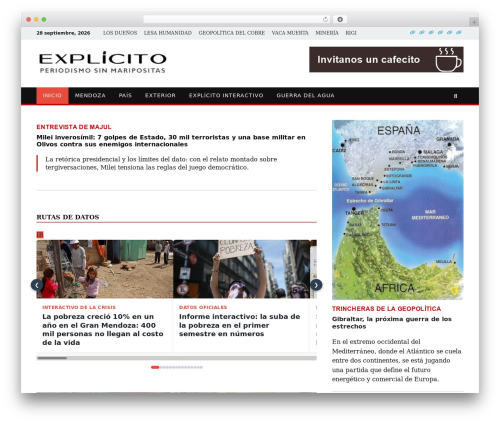
Task: Open the PAÍS section
Action: 125,96
